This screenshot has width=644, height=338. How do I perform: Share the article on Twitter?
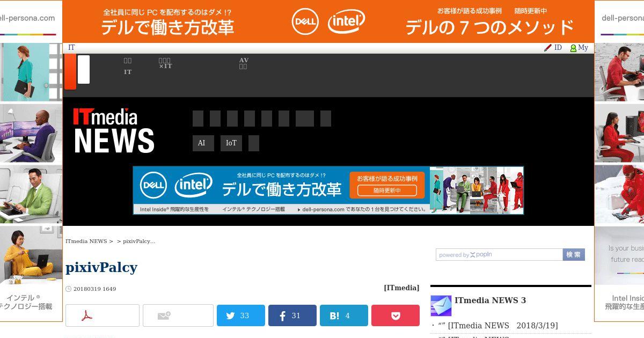coord(241,315)
